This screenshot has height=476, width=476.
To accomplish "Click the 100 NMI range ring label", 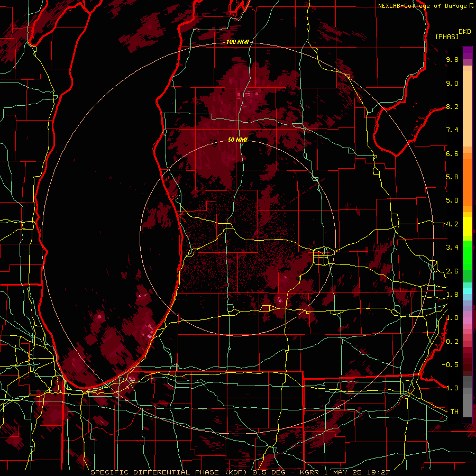I will (237, 42).
